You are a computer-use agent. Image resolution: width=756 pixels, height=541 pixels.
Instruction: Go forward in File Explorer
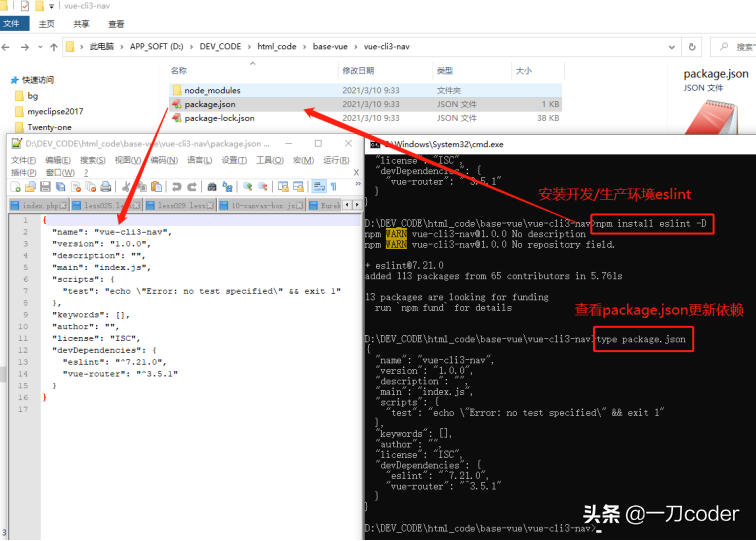[x=25, y=47]
